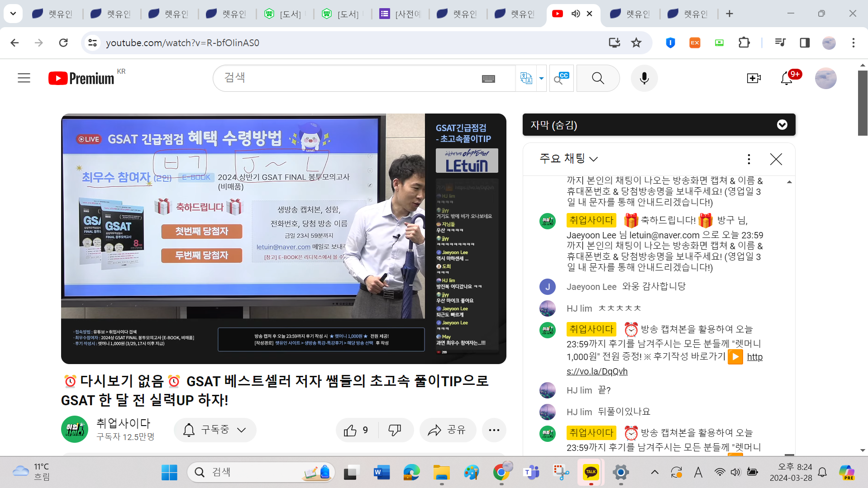Click the page vertical scrollbar thumb
The height and width of the screenshot is (488, 868).
(x=863, y=102)
